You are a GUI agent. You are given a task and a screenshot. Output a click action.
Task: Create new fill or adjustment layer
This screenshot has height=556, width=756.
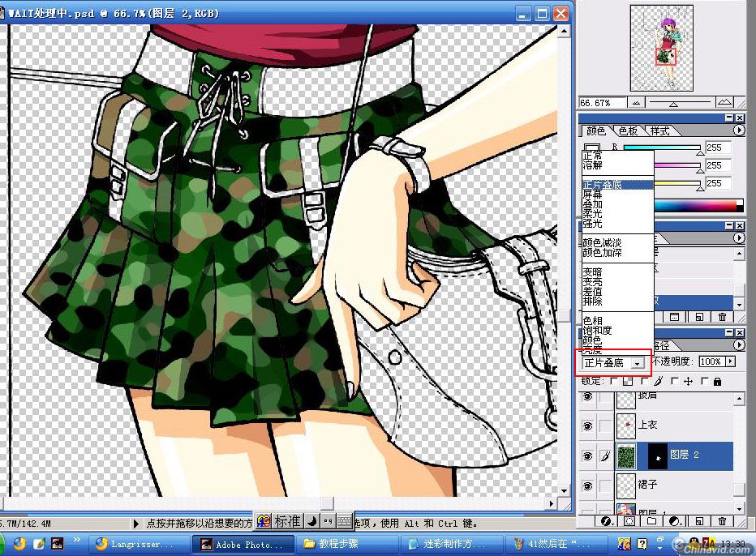coord(675,521)
